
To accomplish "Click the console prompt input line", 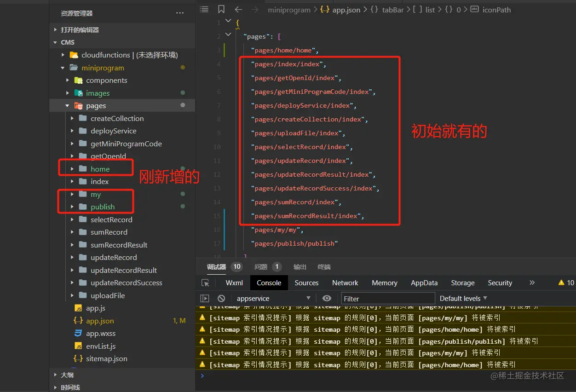I will click(386, 375).
